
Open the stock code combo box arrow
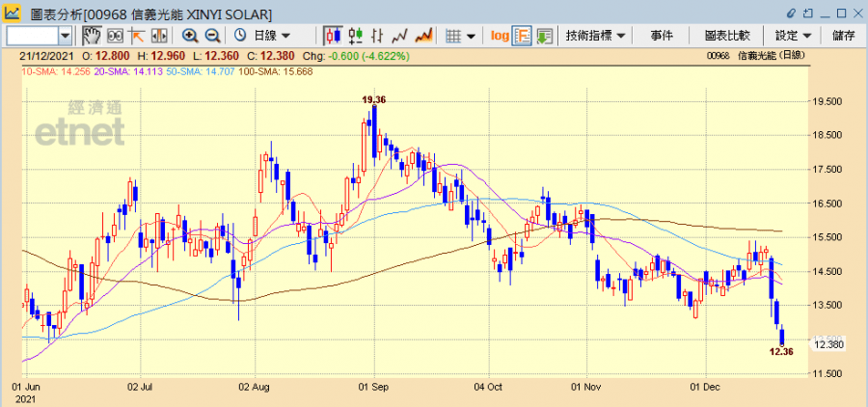(x=65, y=36)
